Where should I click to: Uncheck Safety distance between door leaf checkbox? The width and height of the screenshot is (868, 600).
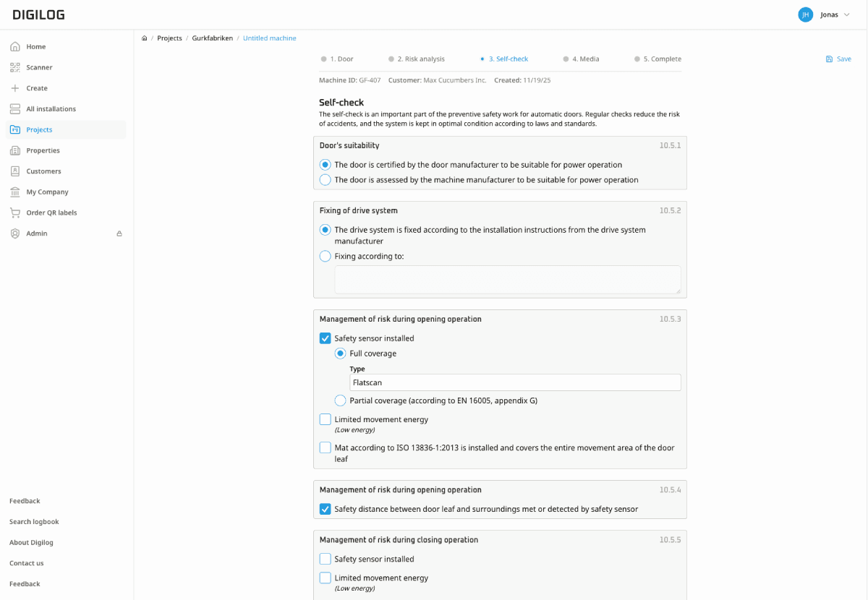click(325, 509)
